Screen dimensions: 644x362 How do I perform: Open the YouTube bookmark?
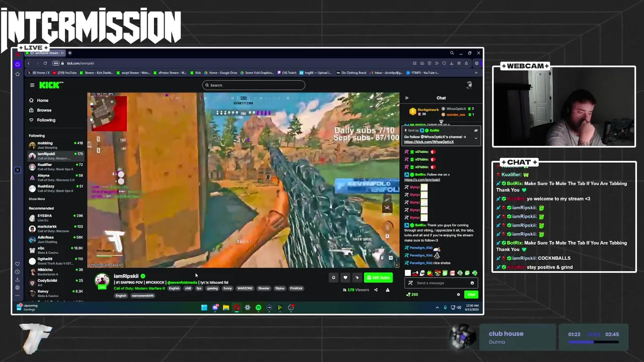(64, 72)
